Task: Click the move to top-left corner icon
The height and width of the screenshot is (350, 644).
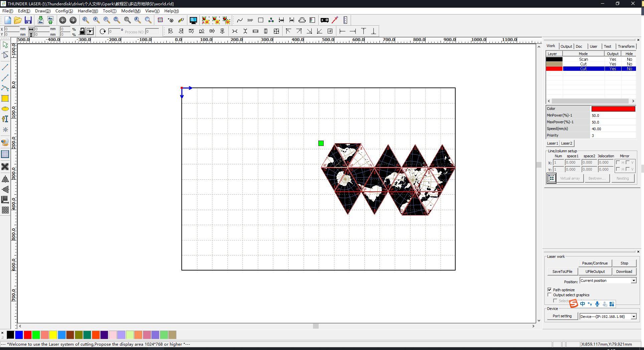Action: click(289, 31)
